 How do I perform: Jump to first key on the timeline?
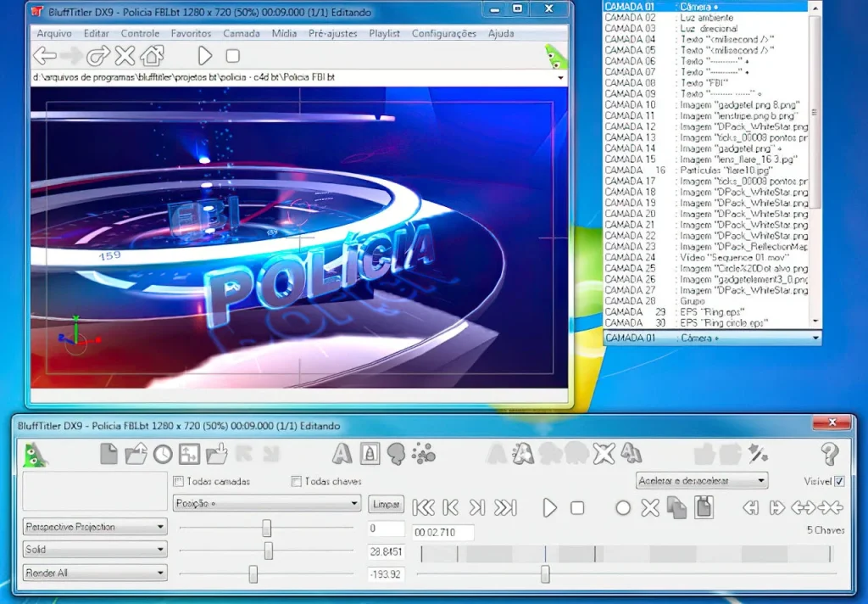click(424, 508)
